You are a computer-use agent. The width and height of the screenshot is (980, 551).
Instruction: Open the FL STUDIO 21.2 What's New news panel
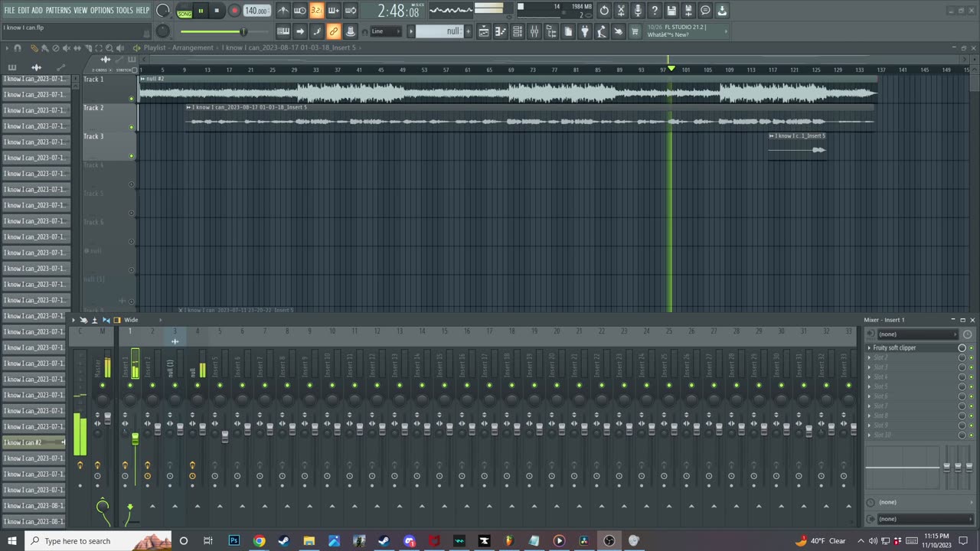point(686,31)
